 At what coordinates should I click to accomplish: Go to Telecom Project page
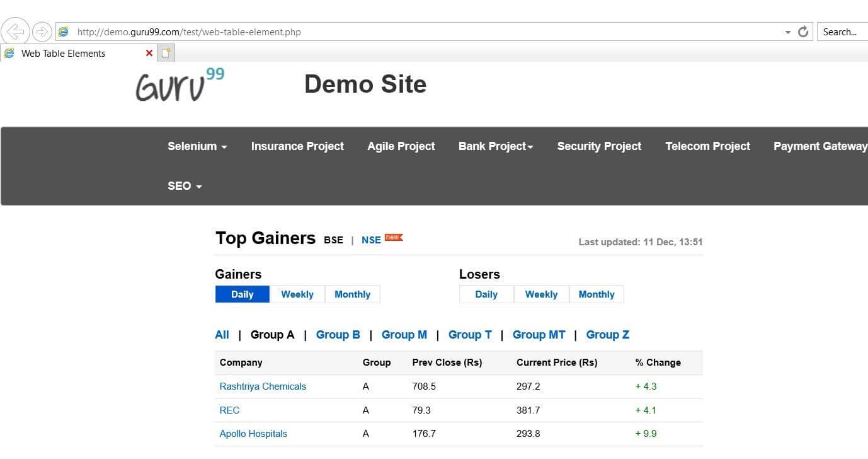click(707, 146)
